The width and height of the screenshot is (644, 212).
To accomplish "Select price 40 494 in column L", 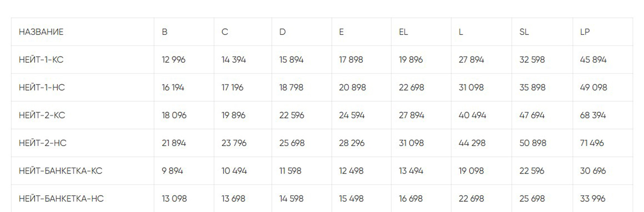I will point(472,115).
